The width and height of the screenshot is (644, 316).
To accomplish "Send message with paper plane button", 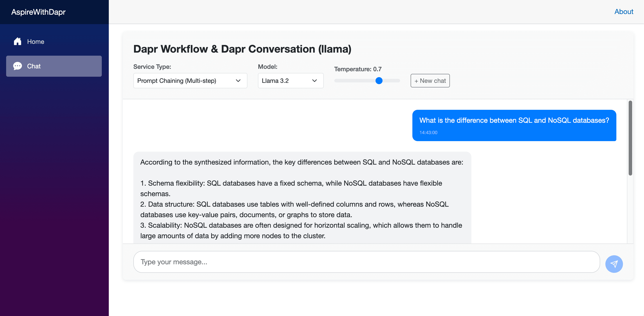I will 614,264.
